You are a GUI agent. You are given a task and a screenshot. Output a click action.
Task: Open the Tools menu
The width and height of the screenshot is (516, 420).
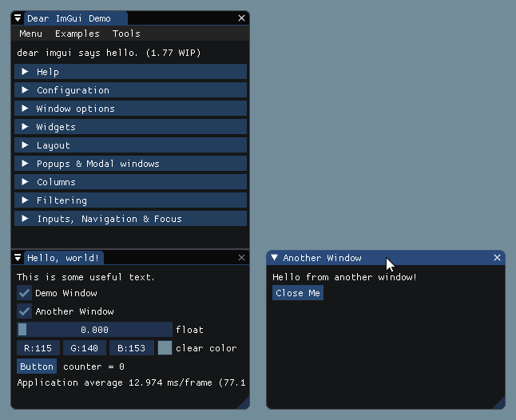coord(126,34)
